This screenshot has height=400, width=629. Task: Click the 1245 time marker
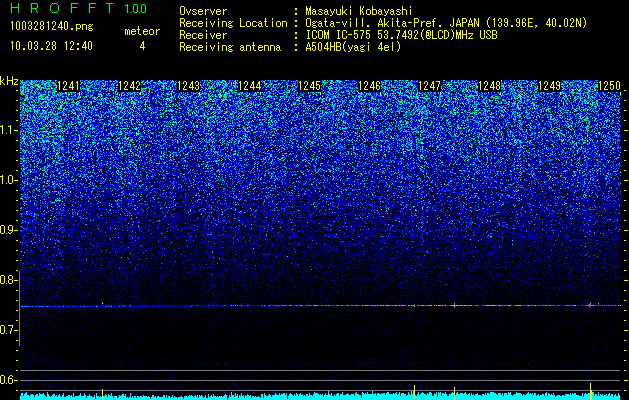pyautogui.click(x=310, y=86)
